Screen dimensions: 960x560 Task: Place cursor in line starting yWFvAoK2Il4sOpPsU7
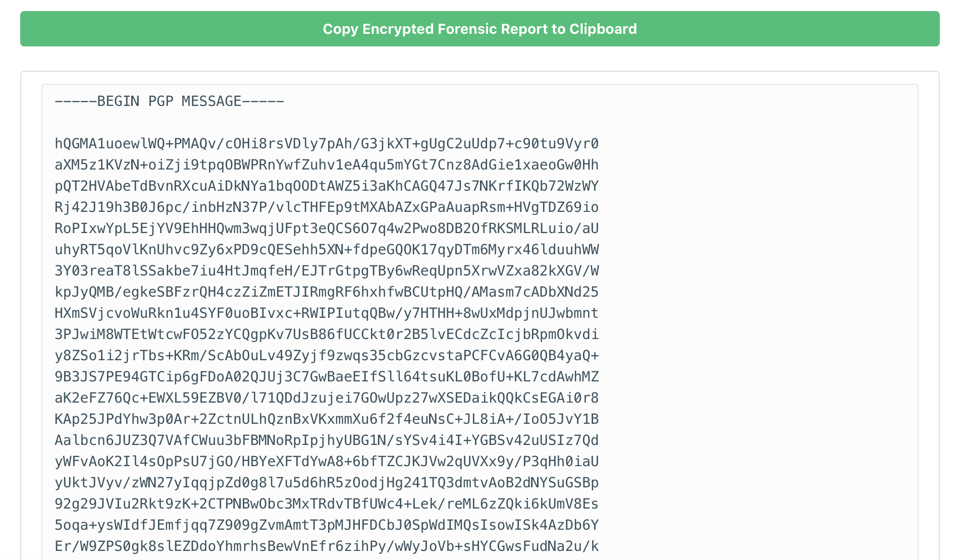click(x=326, y=462)
